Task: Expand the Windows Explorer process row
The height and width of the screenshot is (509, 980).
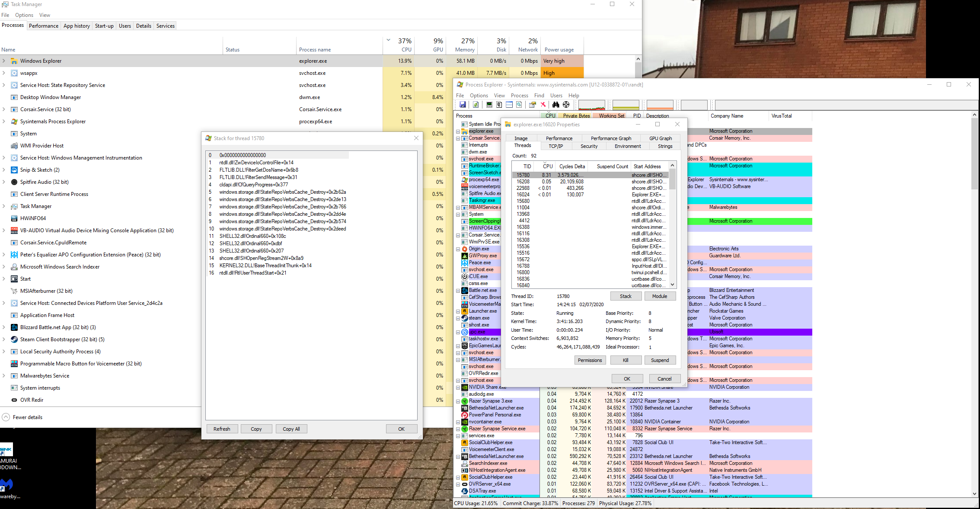Action: (4, 61)
